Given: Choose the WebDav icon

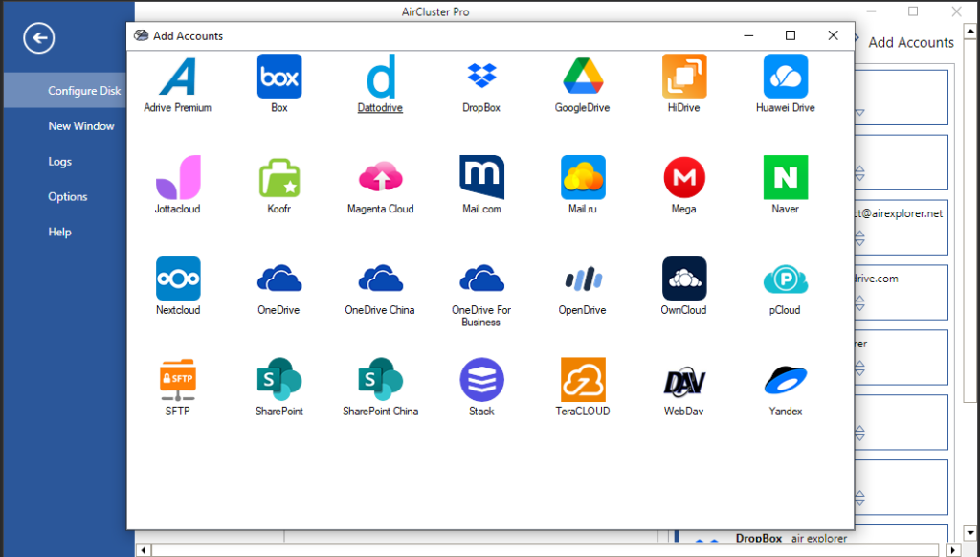Looking at the screenshot, I should click(x=684, y=381).
